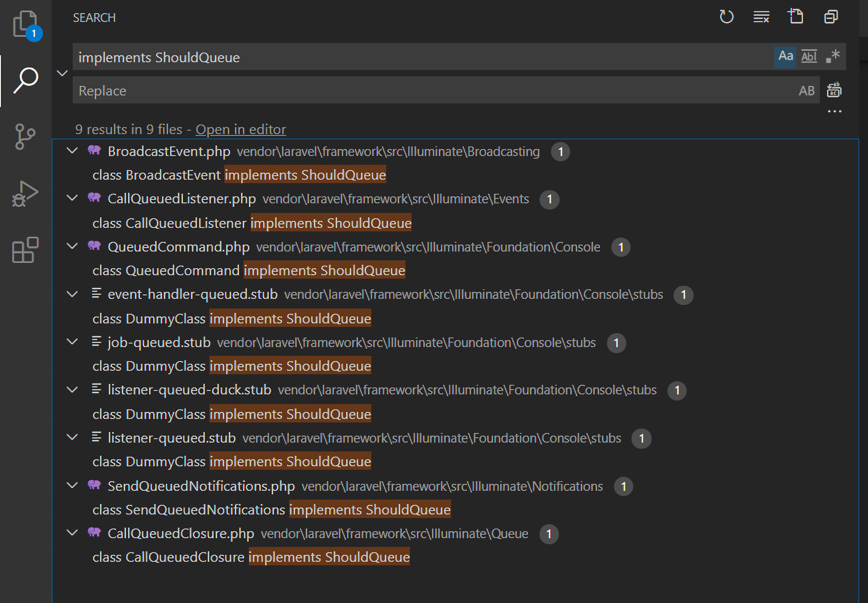Collapse all search results
Viewport: 868px width, 603px height.
pyautogui.click(x=831, y=17)
